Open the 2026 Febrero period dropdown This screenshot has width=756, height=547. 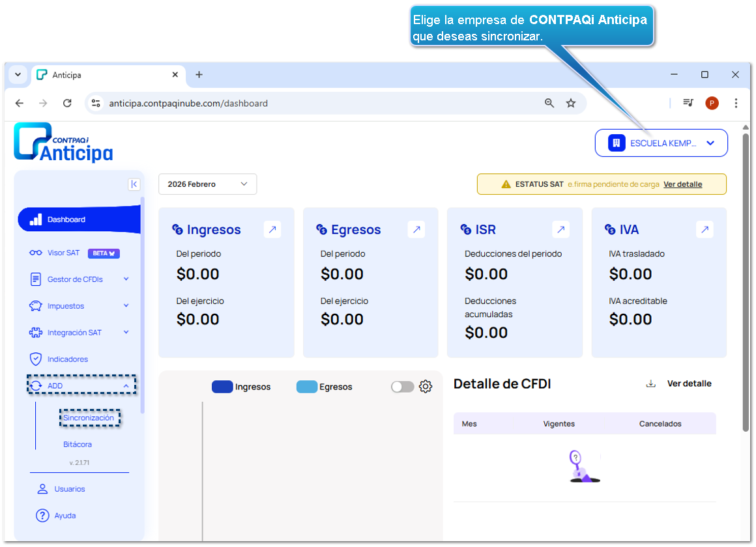(207, 184)
